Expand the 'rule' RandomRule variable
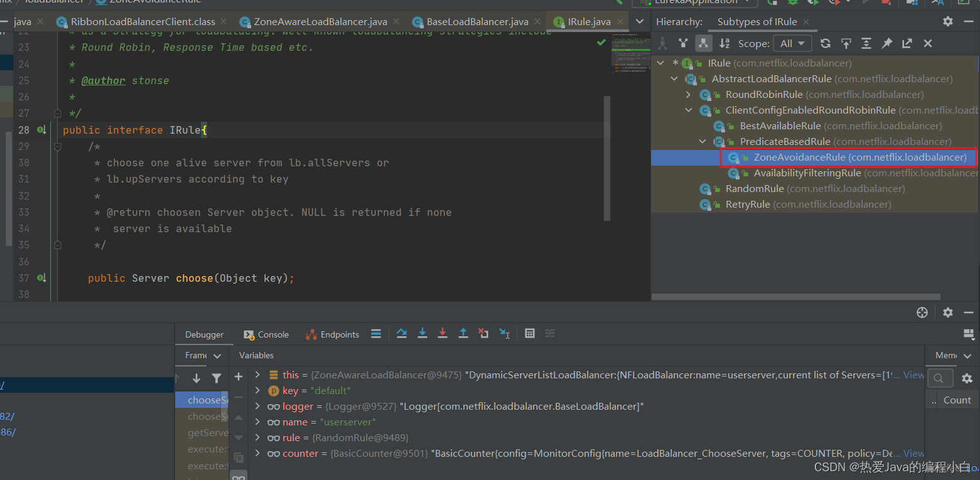This screenshot has width=980, height=480. coord(257,437)
